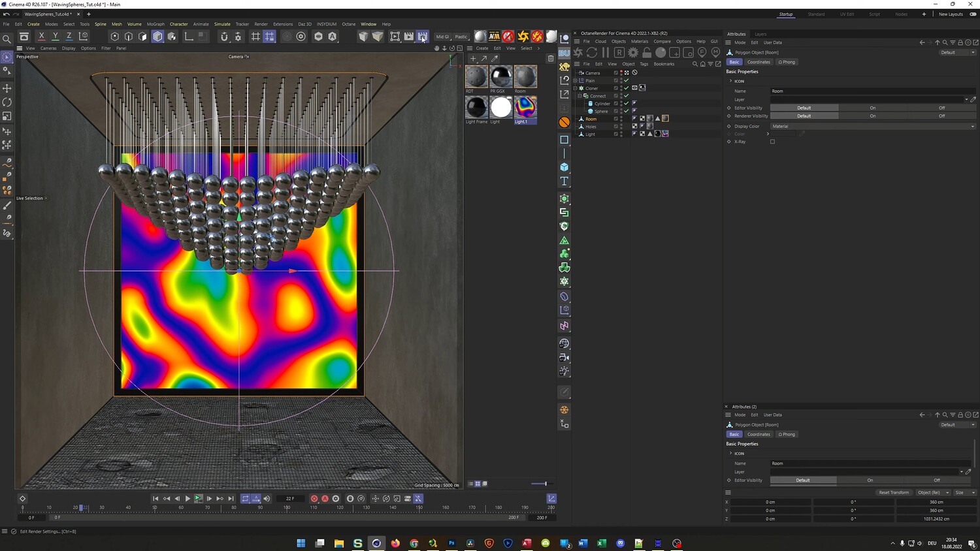
Task: Click the Render View region icon
Action: coord(395,37)
